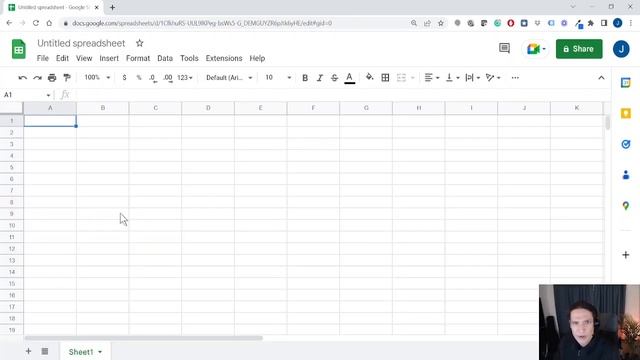Image resolution: width=640 pixels, height=360 pixels.
Task: Open the Edit menu
Action: tap(62, 58)
